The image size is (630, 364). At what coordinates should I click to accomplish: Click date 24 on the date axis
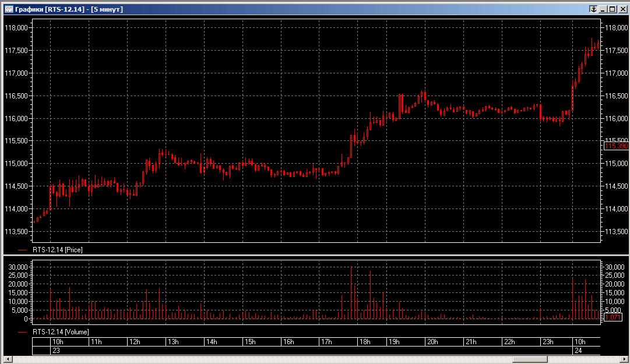pos(578,351)
